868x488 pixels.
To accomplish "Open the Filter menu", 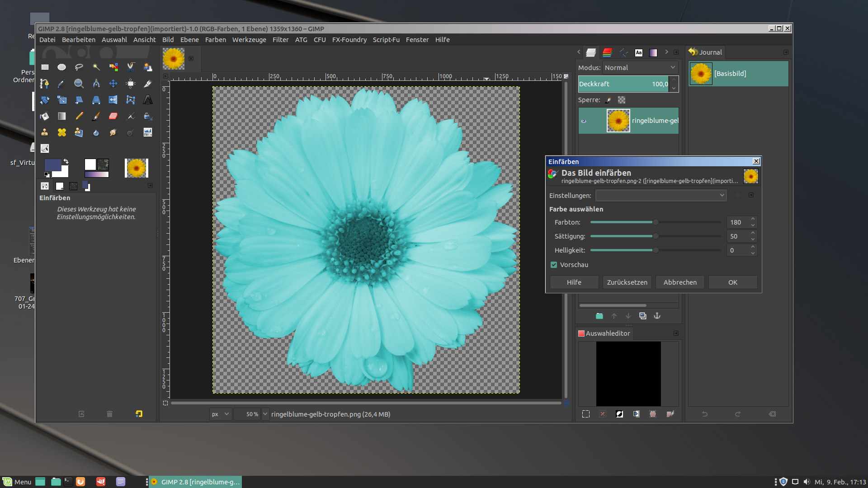I will click(280, 40).
